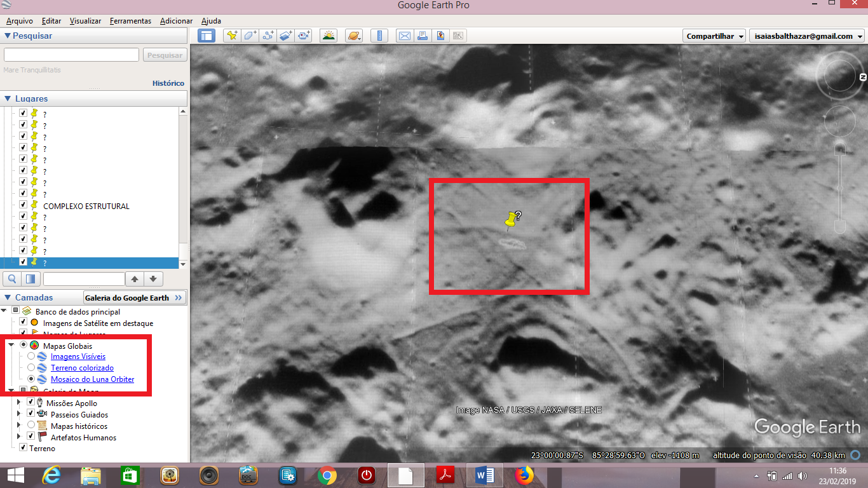Expand the Missões Apollo tree node
The height and width of the screenshot is (488, 868).
pos(20,403)
